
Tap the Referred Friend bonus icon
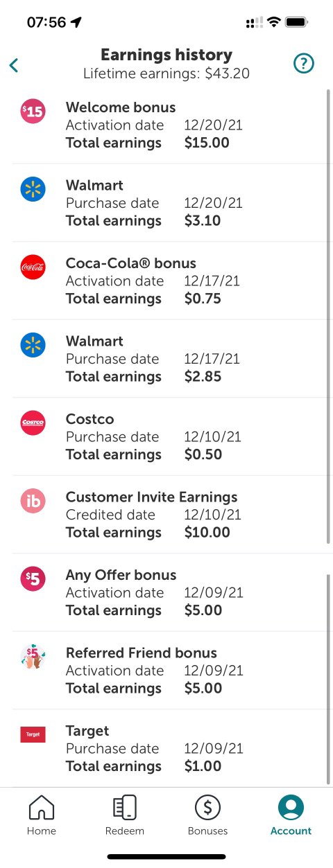33,657
